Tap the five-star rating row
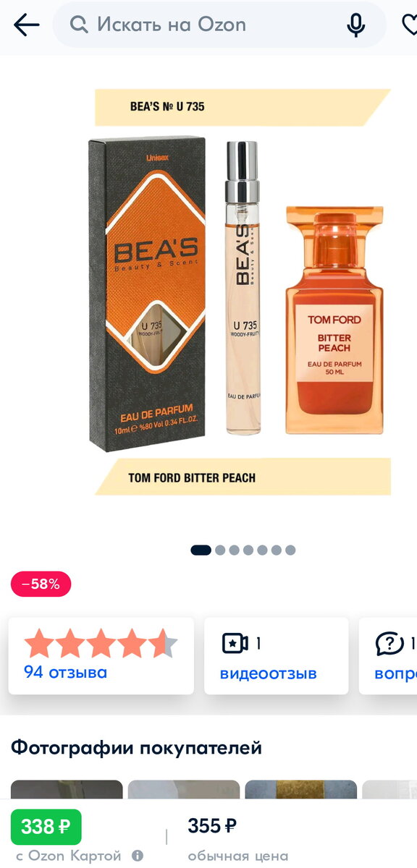417x868 pixels. (x=101, y=643)
